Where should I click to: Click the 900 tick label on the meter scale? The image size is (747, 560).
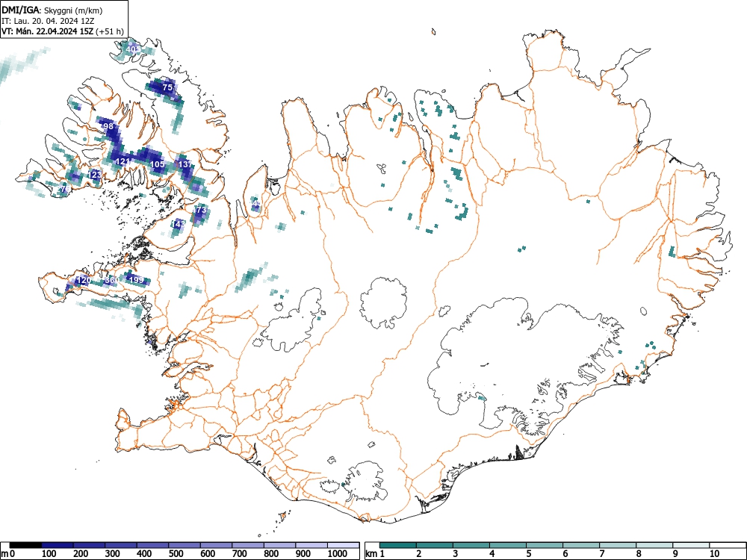point(303,554)
